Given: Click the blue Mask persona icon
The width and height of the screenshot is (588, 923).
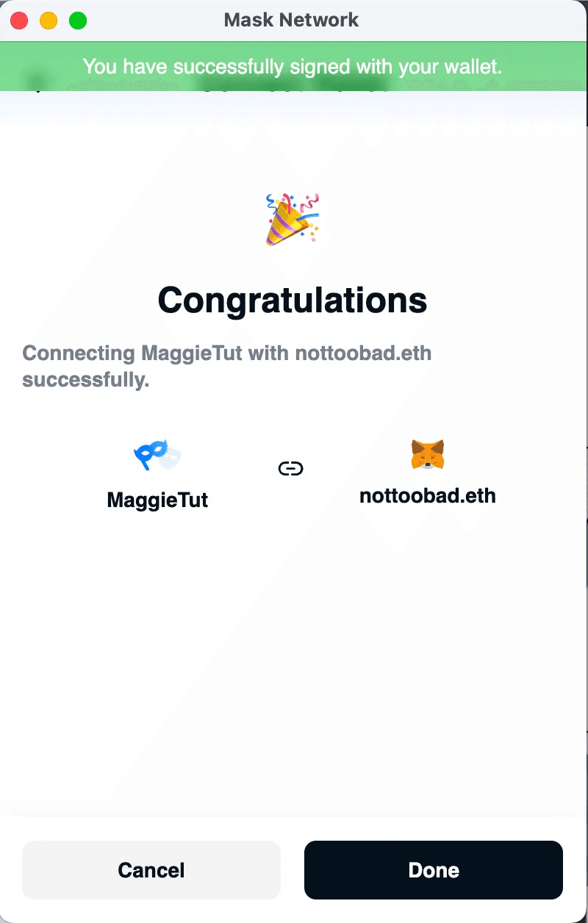Looking at the screenshot, I should pos(157,456).
